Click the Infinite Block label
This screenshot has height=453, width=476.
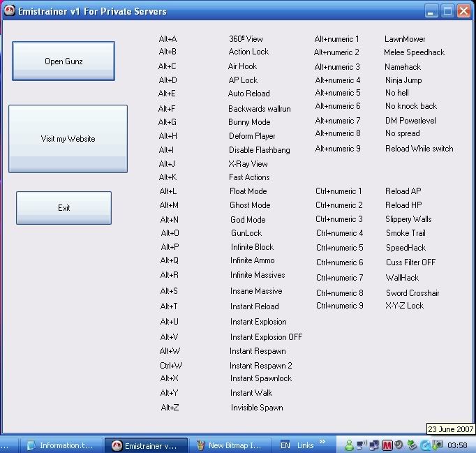252,247
